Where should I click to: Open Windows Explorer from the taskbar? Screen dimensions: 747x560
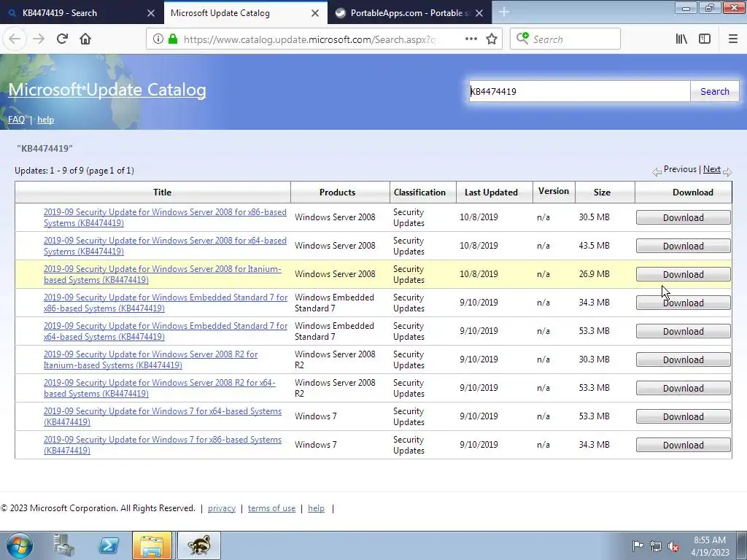tap(152, 545)
